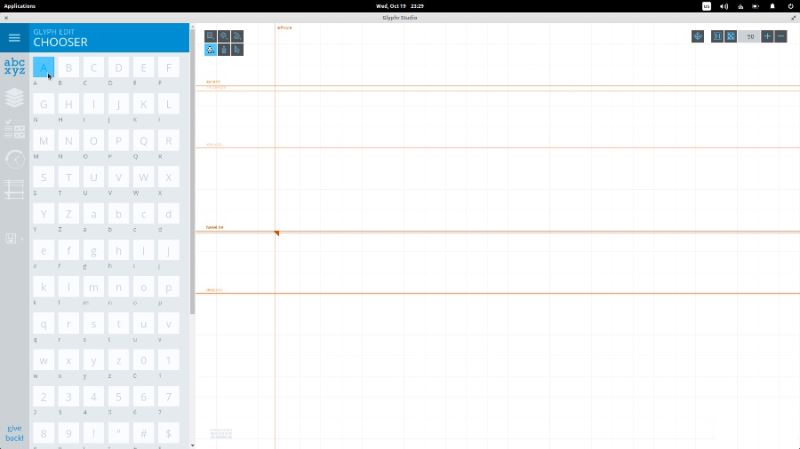Click the zoom level value field
Screen dimensions: 800x449
pyautogui.click(x=750, y=36)
